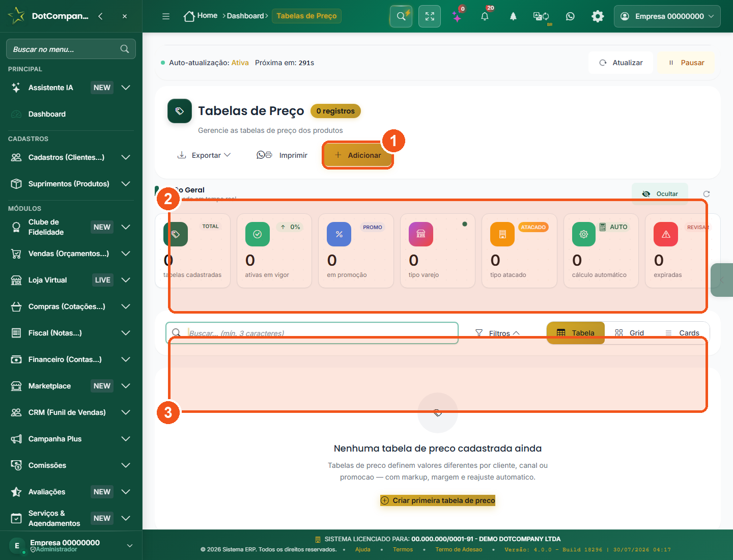The width and height of the screenshot is (733, 560).
Task: Click the Comissões icon in the sidebar
Action: click(x=16, y=465)
